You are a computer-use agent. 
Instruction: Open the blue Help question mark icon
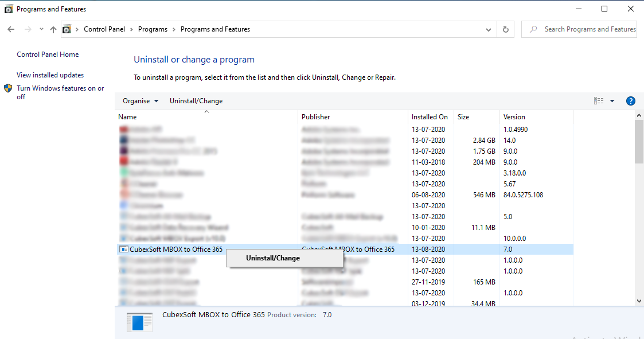(x=630, y=101)
